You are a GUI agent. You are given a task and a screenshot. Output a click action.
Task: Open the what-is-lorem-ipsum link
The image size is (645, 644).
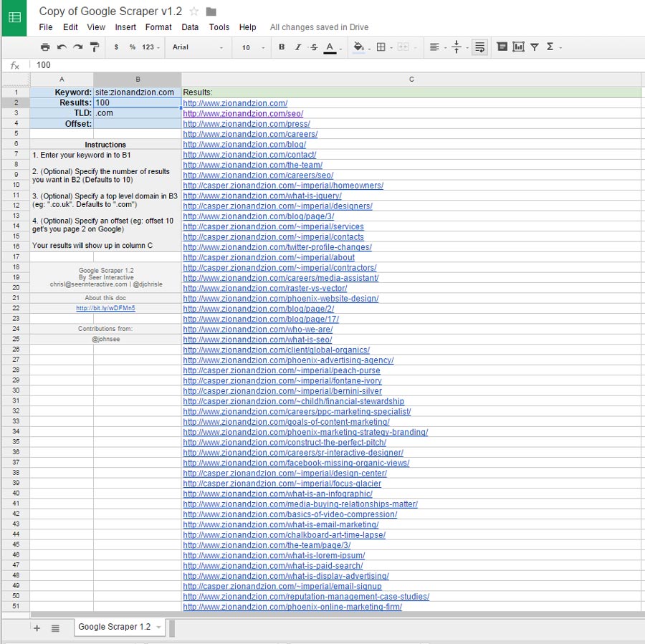[x=274, y=555]
